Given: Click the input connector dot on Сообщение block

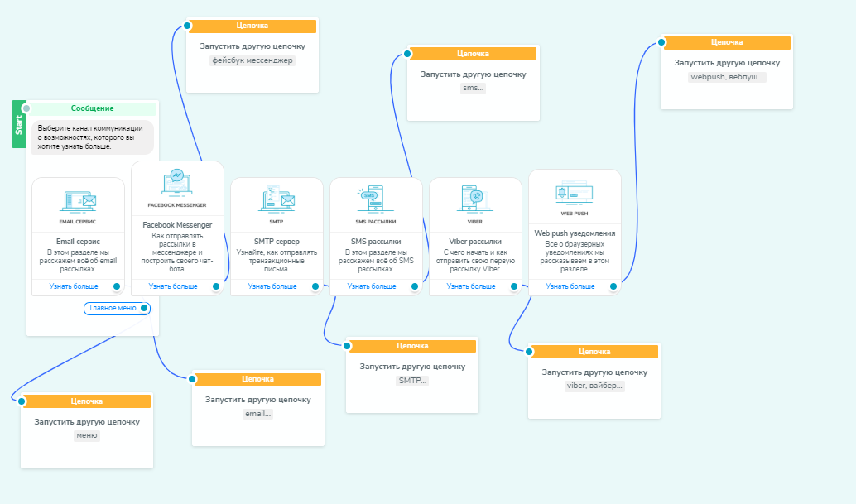Looking at the screenshot, I should (26, 108).
